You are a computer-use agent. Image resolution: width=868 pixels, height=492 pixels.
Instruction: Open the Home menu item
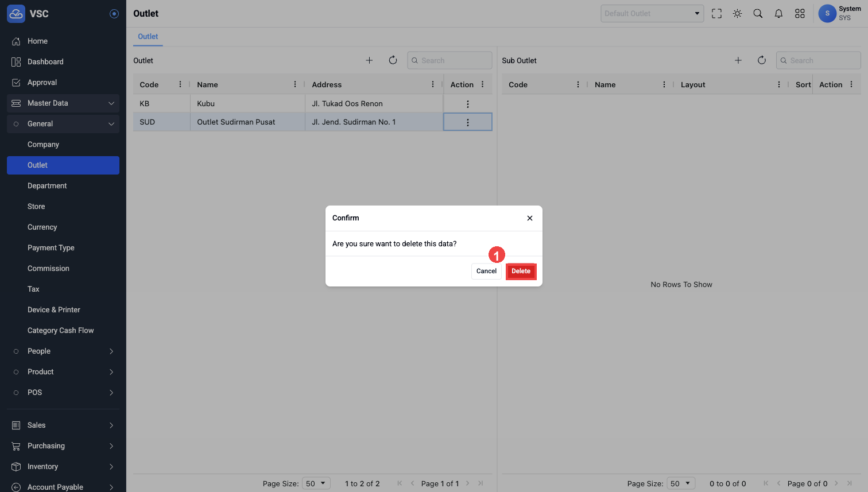63,41
